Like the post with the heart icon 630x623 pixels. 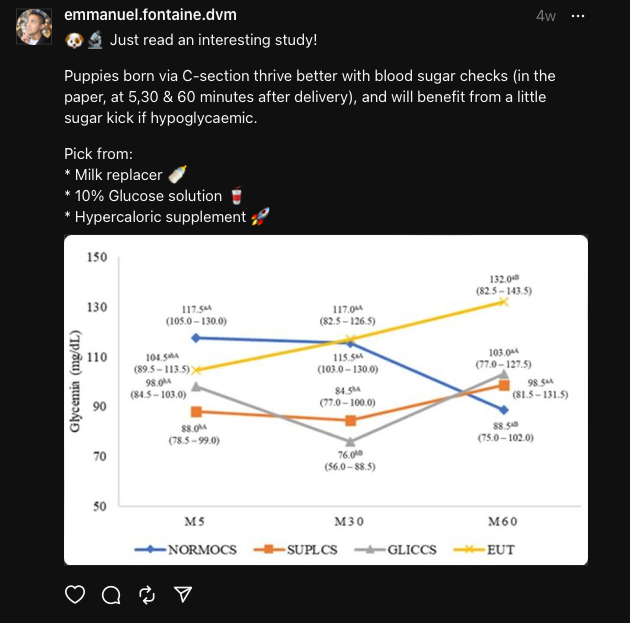(x=75, y=595)
